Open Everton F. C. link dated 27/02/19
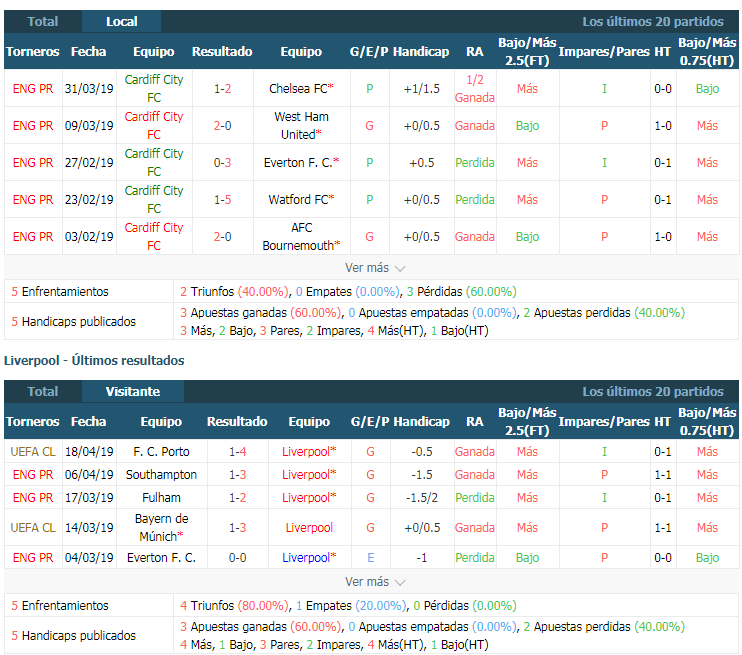Image resolution: width=742 pixels, height=655 pixels. click(x=301, y=162)
